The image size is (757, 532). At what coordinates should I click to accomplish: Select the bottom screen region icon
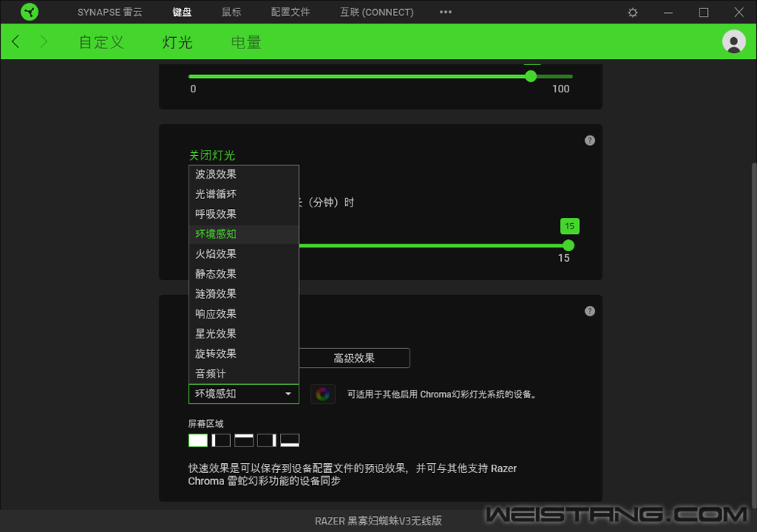pos(290,440)
